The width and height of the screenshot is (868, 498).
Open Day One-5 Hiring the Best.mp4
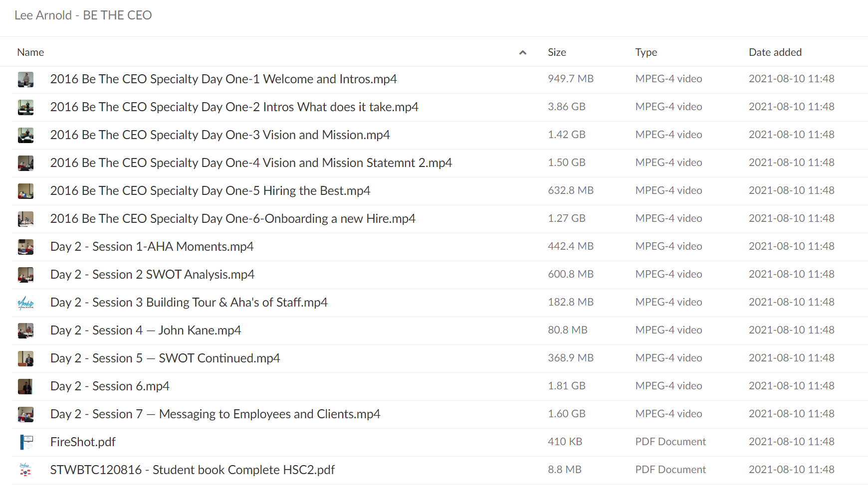pos(210,191)
